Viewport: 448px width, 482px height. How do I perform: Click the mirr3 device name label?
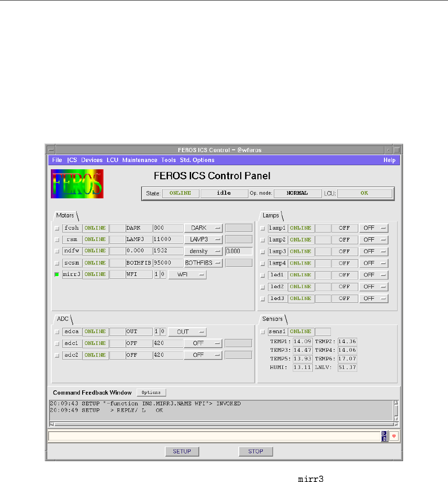point(72,274)
